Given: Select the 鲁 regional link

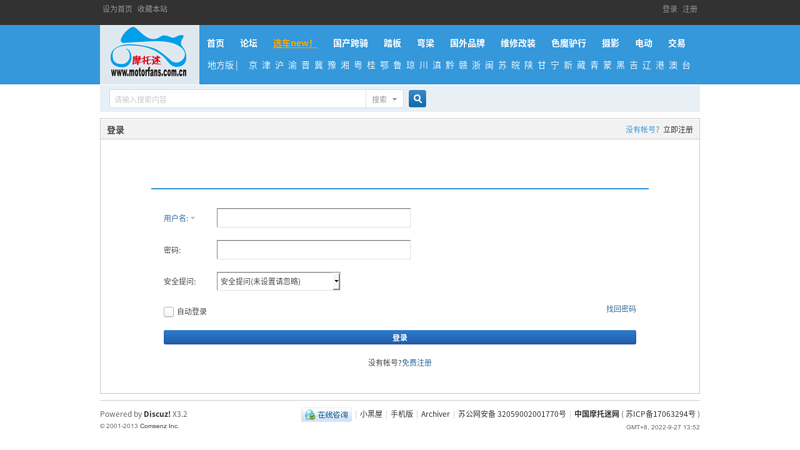Looking at the screenshot, I should pyautogui.click(x=397, y=65).
